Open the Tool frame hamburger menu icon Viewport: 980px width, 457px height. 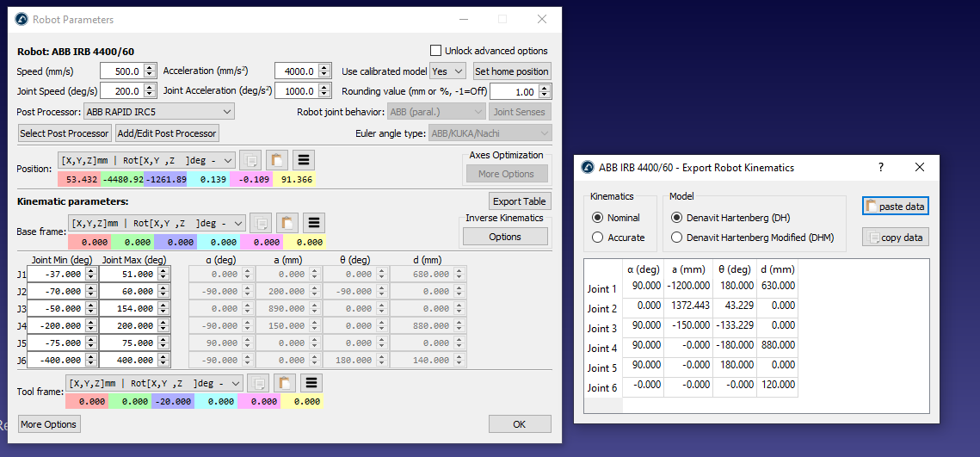coord(311,383)
